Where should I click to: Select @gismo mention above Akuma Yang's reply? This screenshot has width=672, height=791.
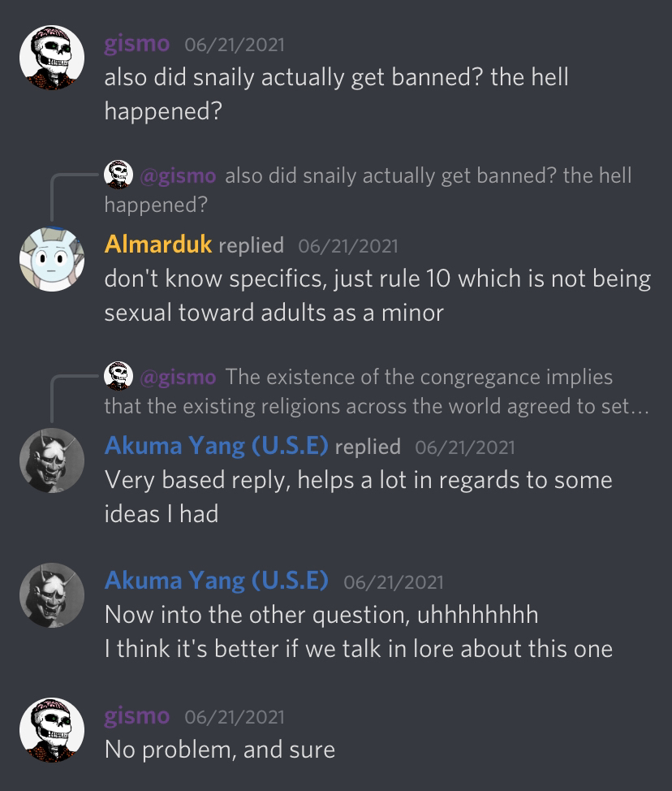pos(178,377)
